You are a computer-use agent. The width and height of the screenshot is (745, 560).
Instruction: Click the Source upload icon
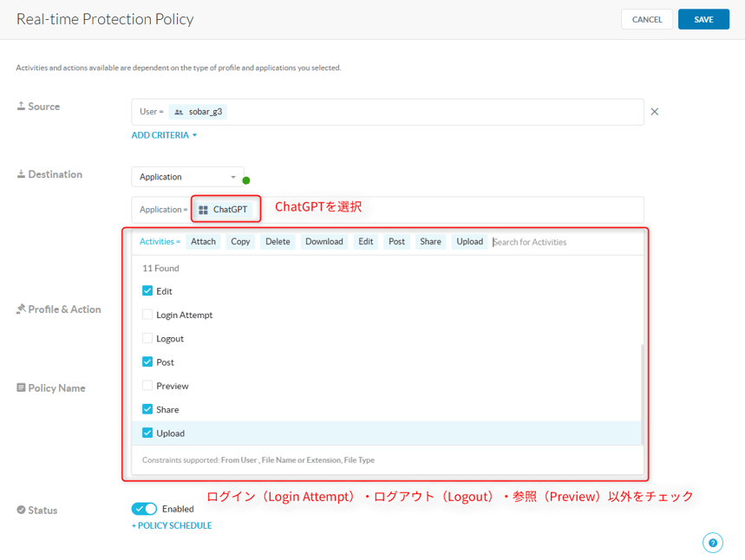(x=21, y=107)
